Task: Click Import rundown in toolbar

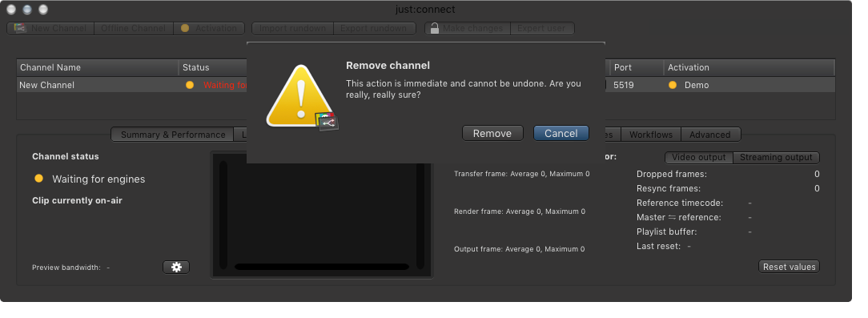Action: (292, 28)
